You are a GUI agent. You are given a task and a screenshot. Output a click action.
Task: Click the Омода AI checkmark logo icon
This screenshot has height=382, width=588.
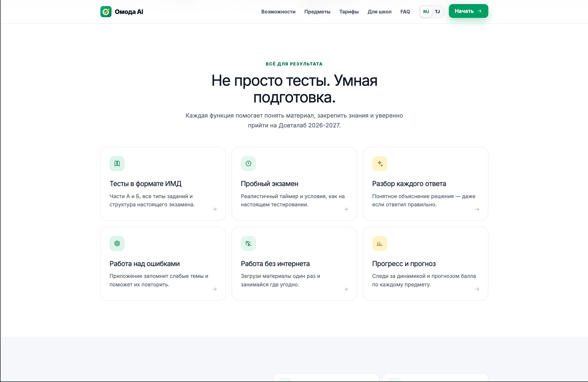tap(106, 12)
